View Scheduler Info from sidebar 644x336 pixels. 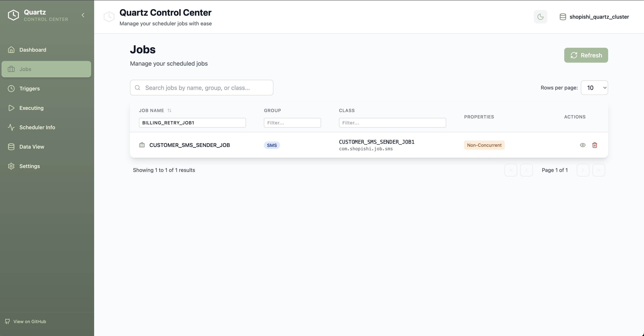click(x=37, y=127)
